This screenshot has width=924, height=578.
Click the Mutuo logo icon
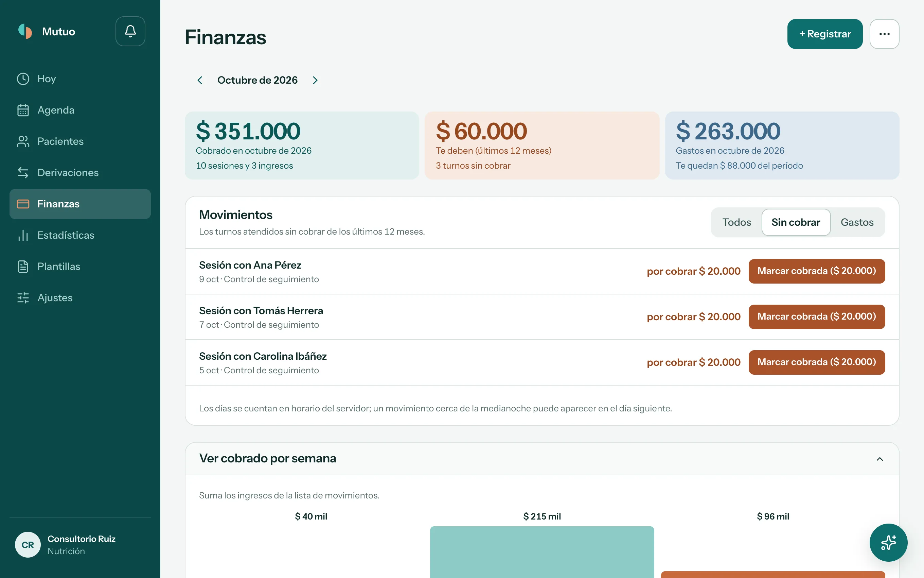pos(25,31)
